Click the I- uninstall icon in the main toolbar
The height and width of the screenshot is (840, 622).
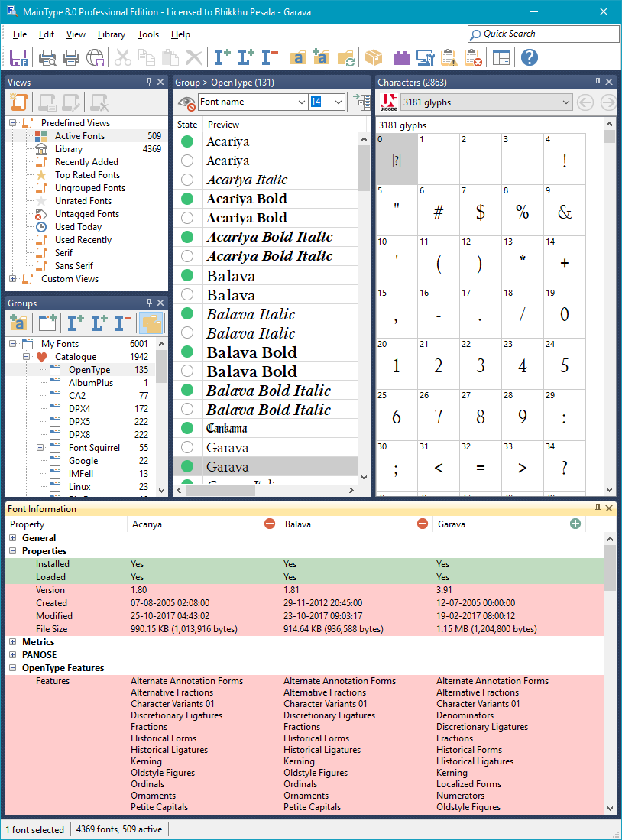(x=270, y=57)
